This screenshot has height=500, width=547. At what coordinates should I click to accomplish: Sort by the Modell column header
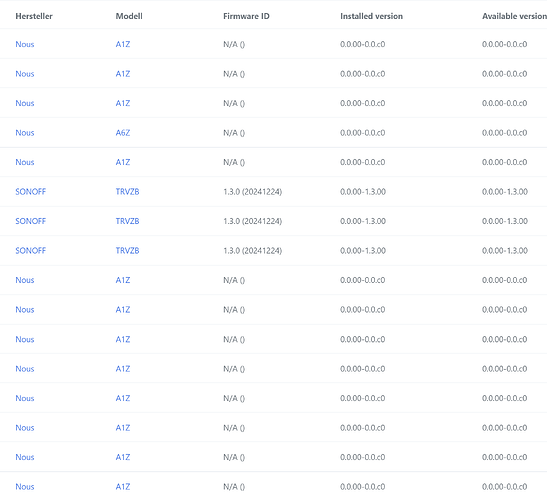pyautogui.click(x=129, y=16)
